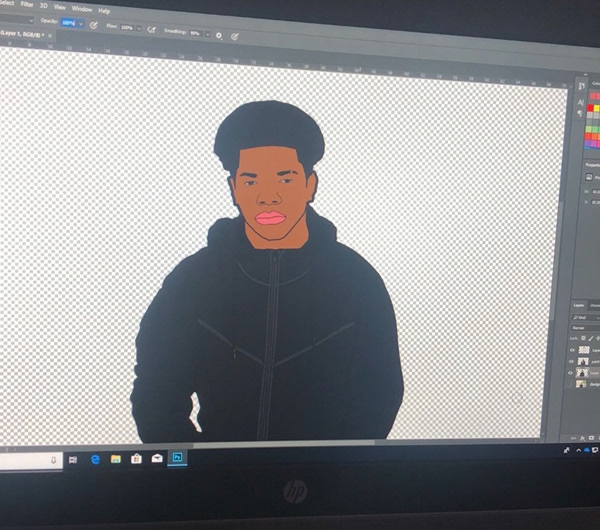600x530 pixels.
Task: Open the Filter menu
Action: (x=27, y=4)
